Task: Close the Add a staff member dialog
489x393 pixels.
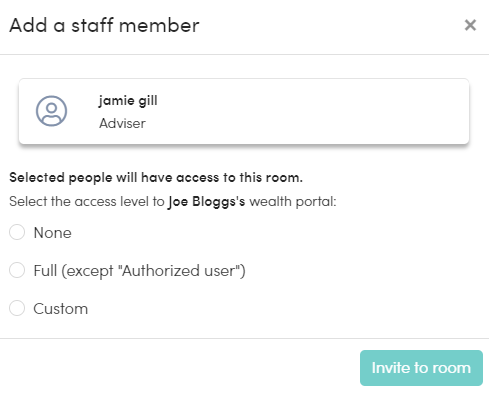Action: point(470,25)
